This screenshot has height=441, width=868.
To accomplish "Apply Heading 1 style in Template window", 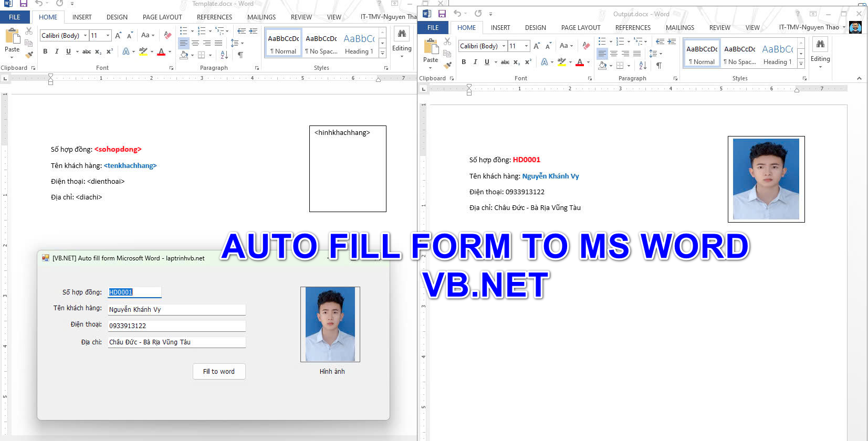I will pyautogui.click(x=359, y=43).
